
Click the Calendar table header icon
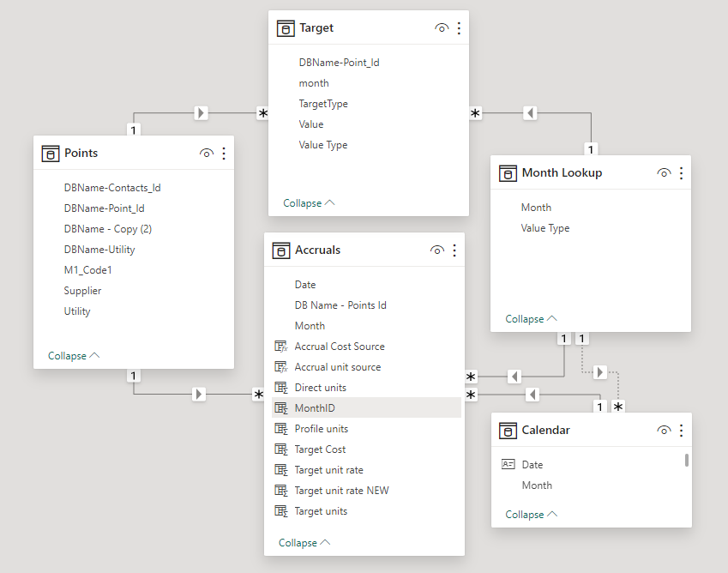(x=508, y=431)
